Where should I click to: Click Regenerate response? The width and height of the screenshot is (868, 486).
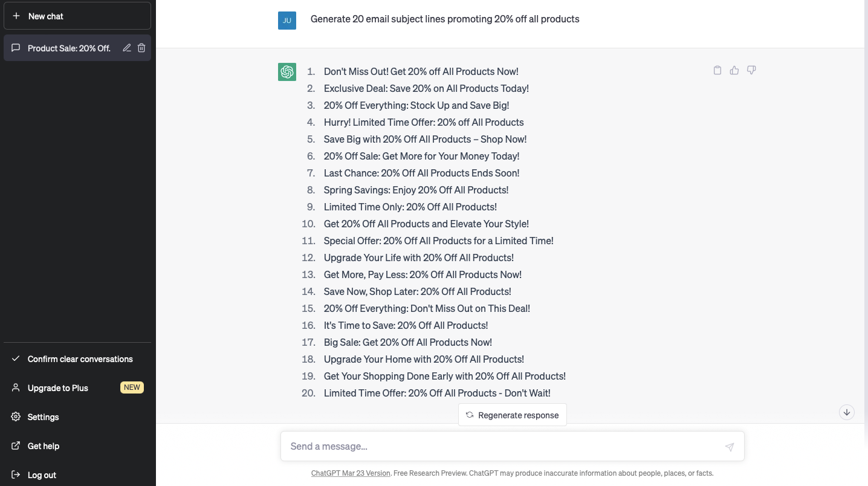click(x=512, y=415)
